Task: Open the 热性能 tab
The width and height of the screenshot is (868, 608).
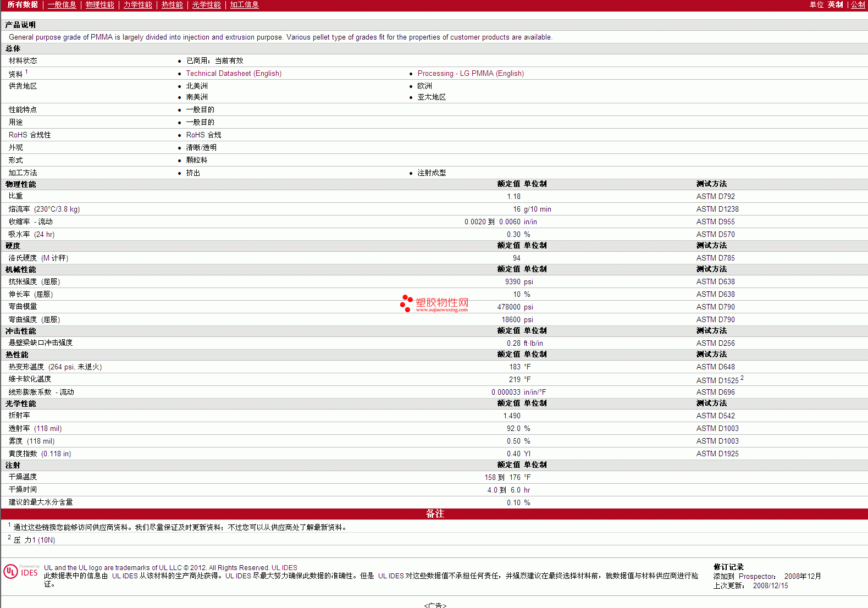Action: (172, 5)
